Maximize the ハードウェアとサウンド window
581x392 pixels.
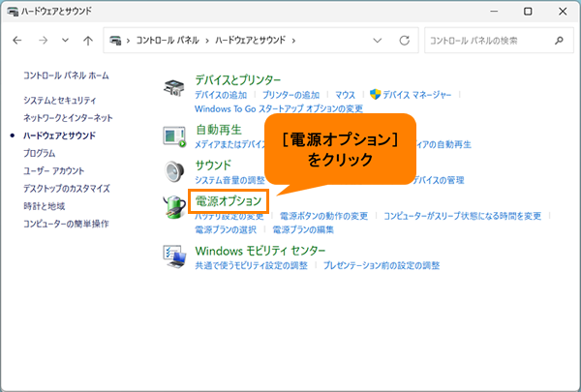pyautogui.click(x=528, y=12)
